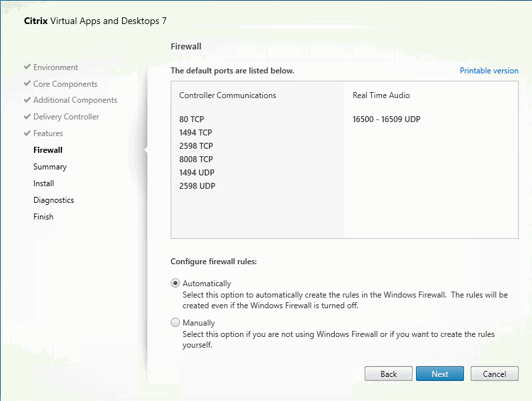Viewport: 532px width, 401px height.
Task: Click the '1494 TCP' port entry
Action: click(x=196, y=132)
